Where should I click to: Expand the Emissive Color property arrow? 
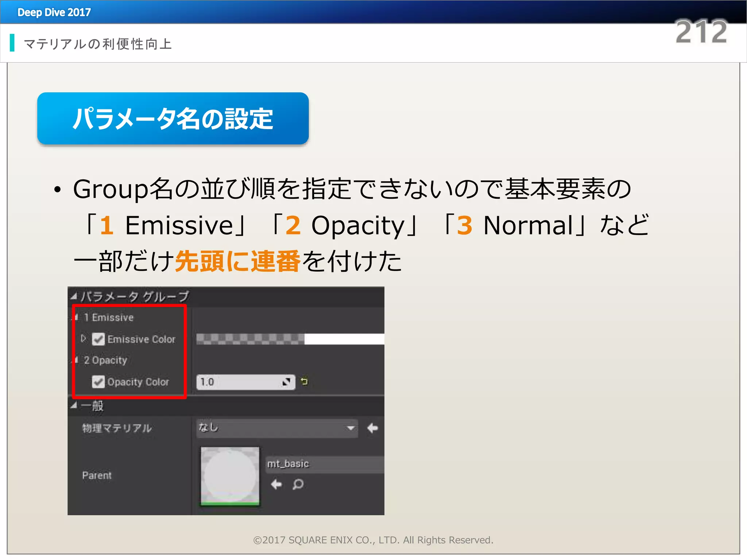pyautogui.click(x=84, y=339)
